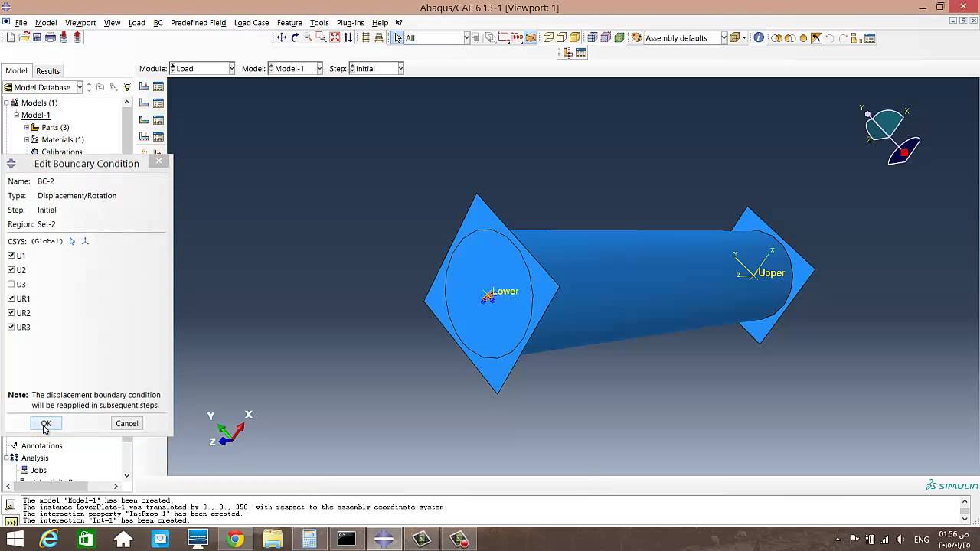Click the Auto-Fit View icon
Viewport: 980px width, 551px height.
[x=335, y=37]
